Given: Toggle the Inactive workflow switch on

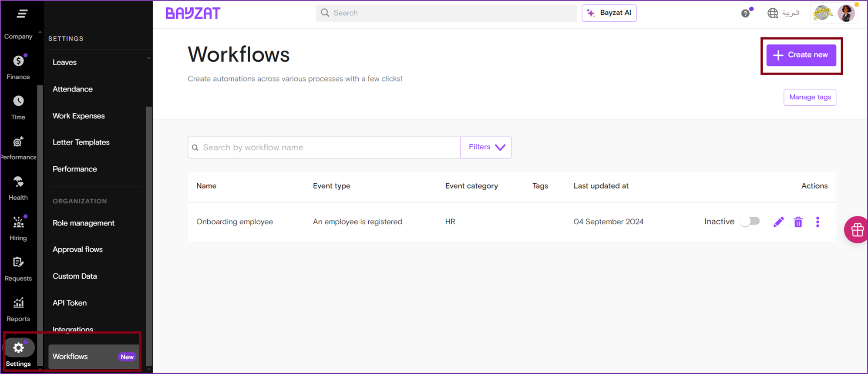Looking at the screenshot, I should [x=750, y=222].
